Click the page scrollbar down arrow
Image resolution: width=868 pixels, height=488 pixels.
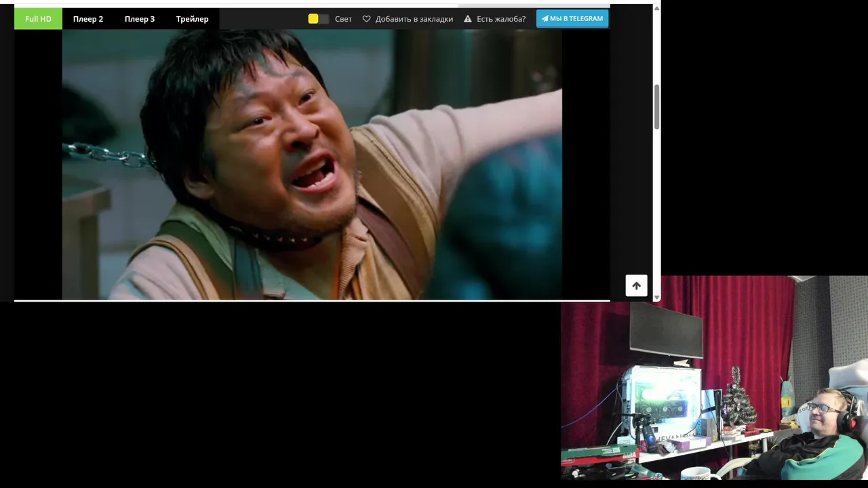(x=656, y=297)
